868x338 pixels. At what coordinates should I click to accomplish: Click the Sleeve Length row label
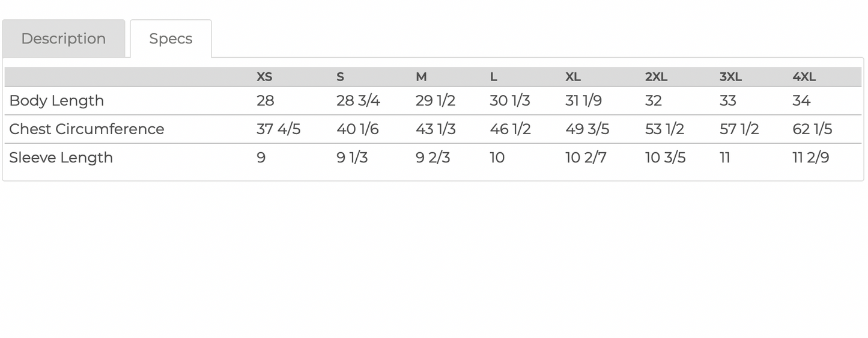tap(61, 158)
